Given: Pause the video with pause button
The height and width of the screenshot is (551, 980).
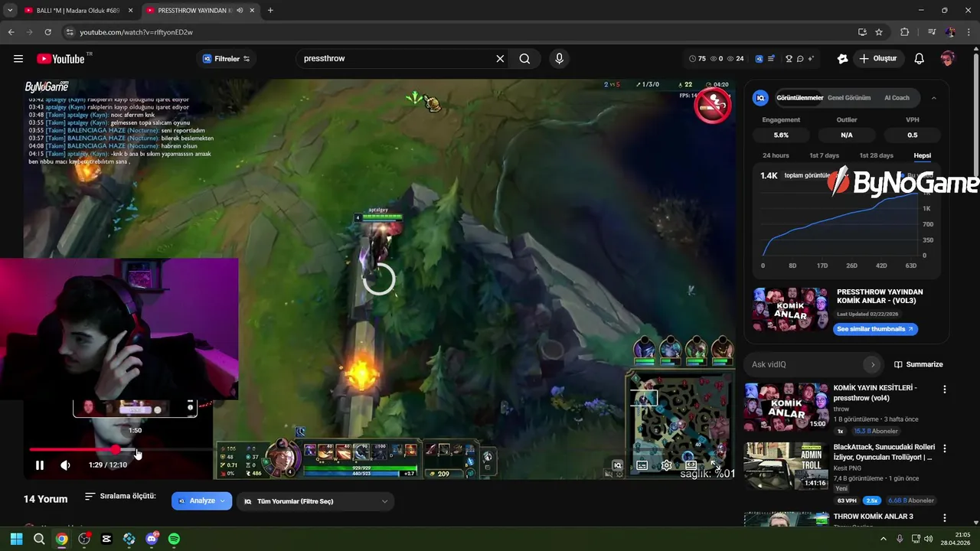Looking at the screenshot, I should click(x=40, y=465).
